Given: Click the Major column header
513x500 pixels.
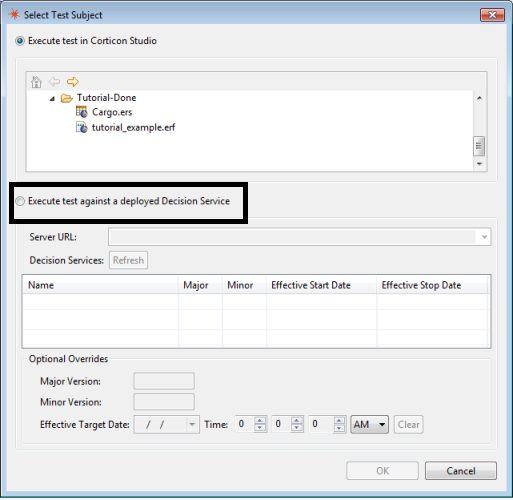Looking at the screenshot, I should coord(200,285).
